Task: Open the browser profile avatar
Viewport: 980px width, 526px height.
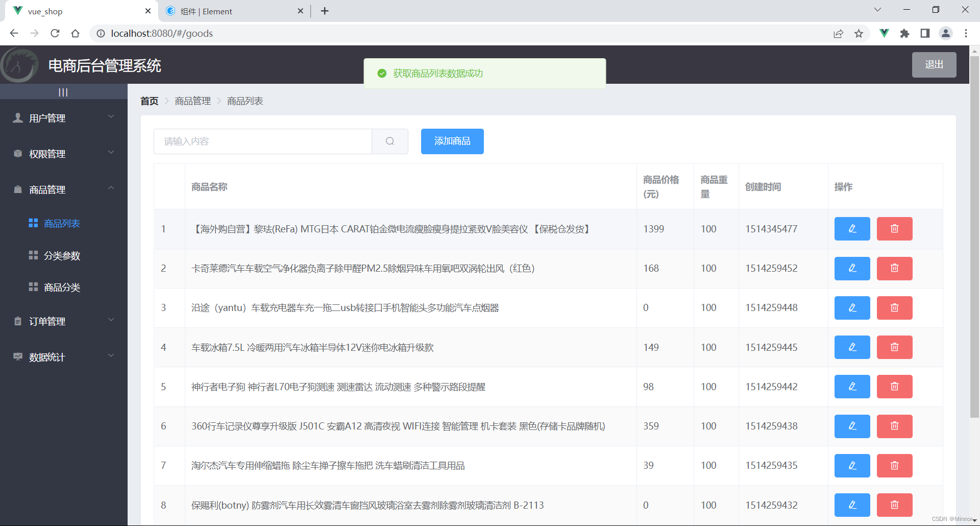Action: pyautogui.click(x=946, y=33)
